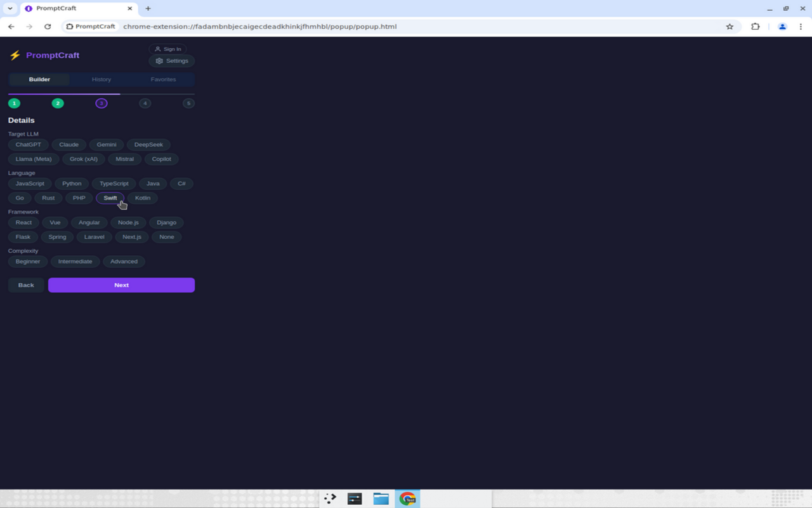Jump to step 5 indicator

pos(188,103)
